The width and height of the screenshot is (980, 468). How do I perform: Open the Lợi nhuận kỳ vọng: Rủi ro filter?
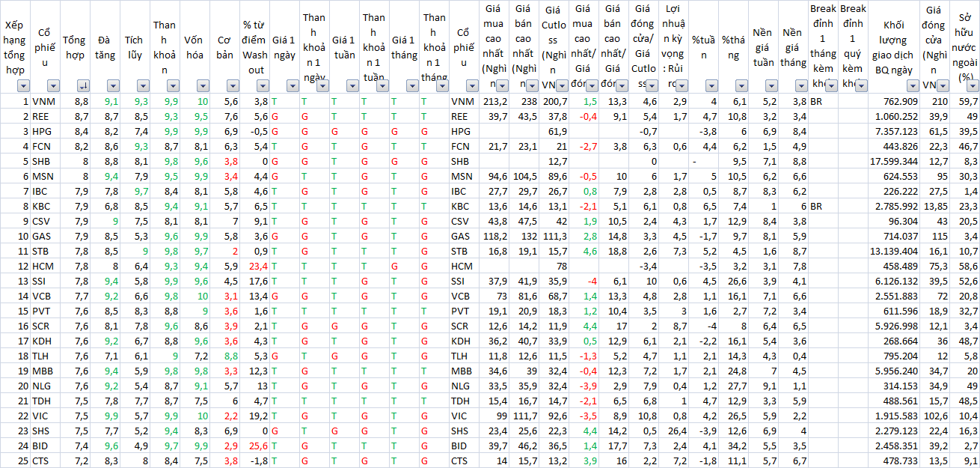click(x=682, y=86)
